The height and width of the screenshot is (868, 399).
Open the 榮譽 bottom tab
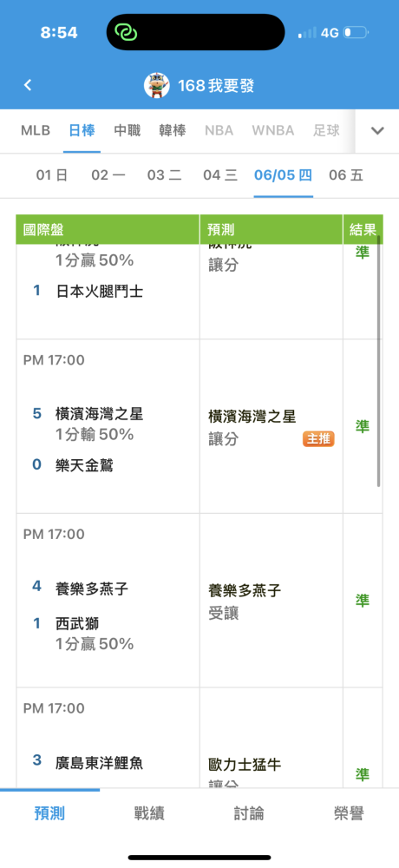click(x=350, y=813)
